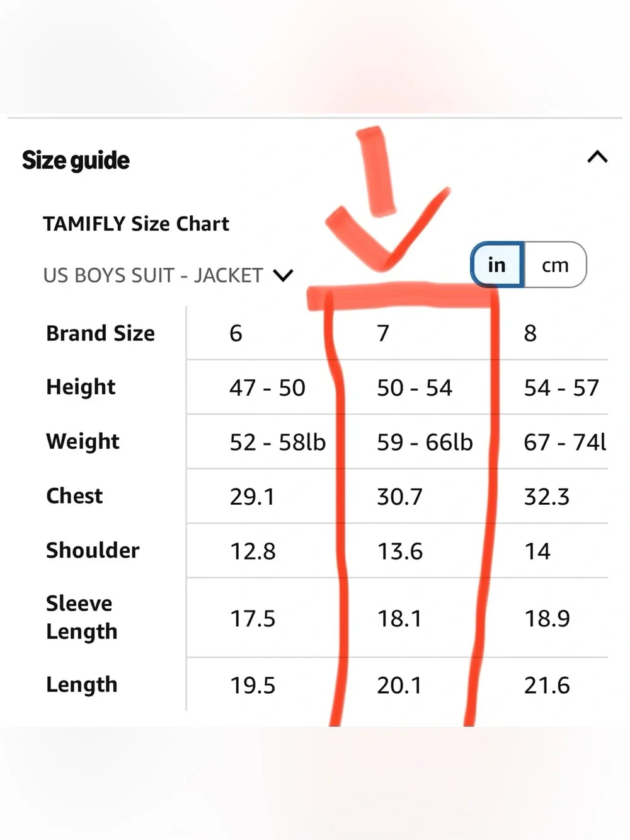630x840 pixels.
Task: Collapse the Size guide section chevron
Action: 597,157
